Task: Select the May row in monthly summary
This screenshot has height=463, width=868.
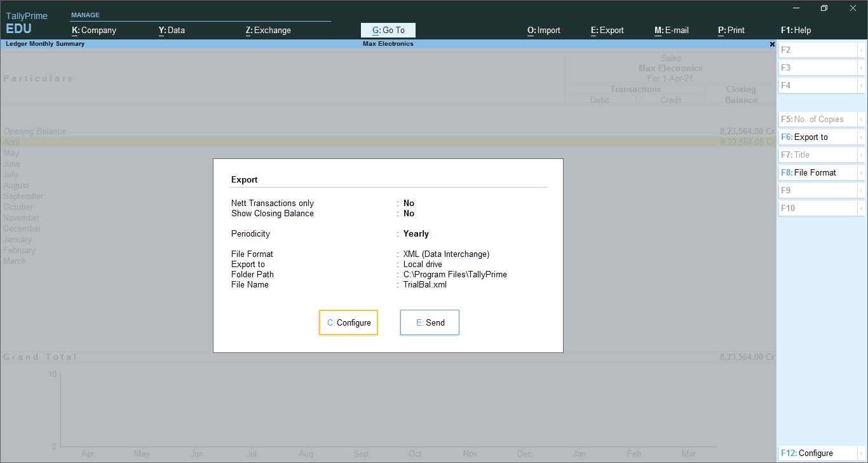Action: click(x=388, y=153)
